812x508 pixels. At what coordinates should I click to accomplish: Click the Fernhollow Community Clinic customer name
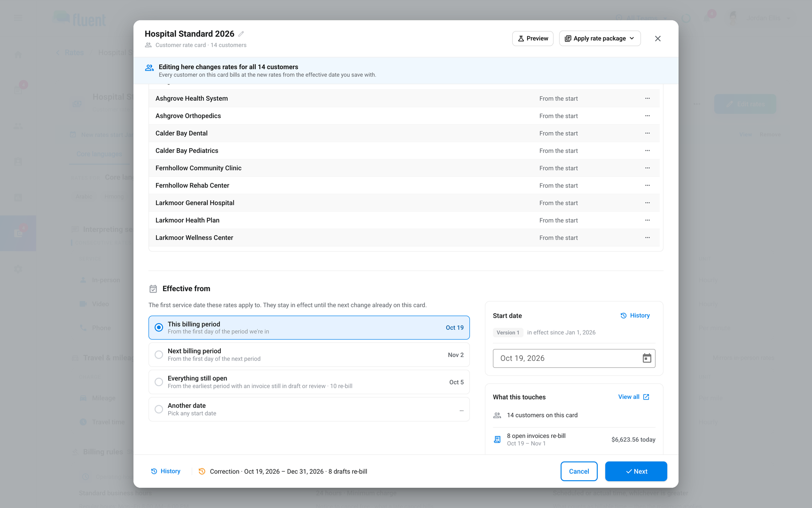[198, 168]
